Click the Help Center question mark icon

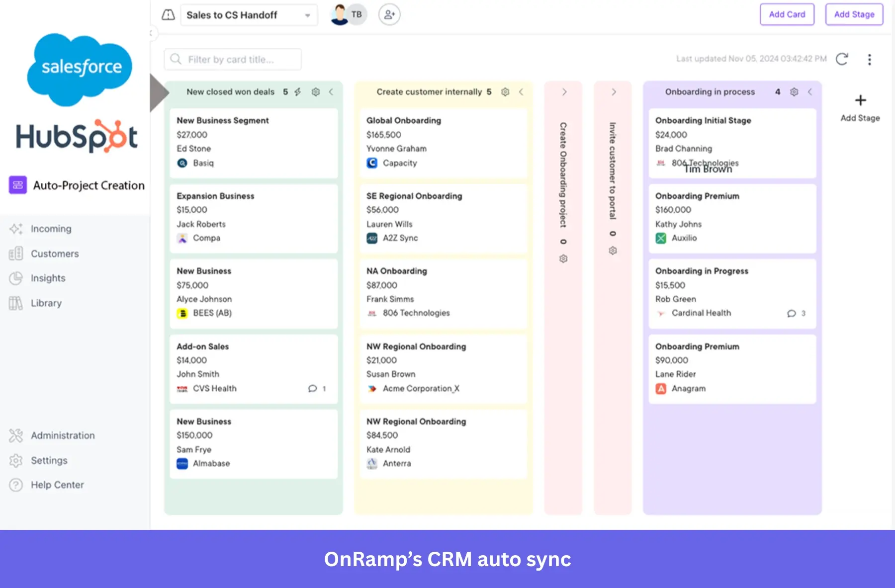[x=16, y=485]
